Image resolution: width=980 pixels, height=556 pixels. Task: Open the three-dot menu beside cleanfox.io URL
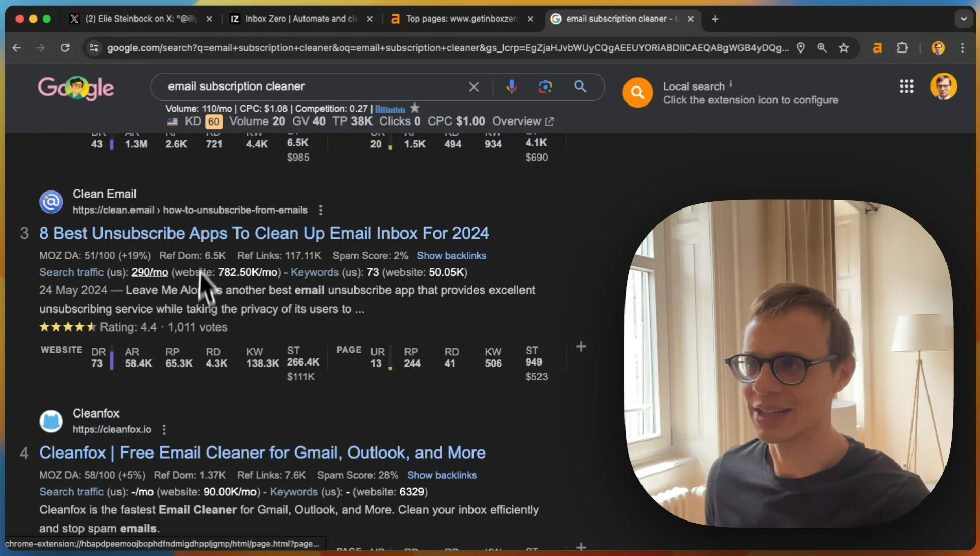(x=164, y=429)
